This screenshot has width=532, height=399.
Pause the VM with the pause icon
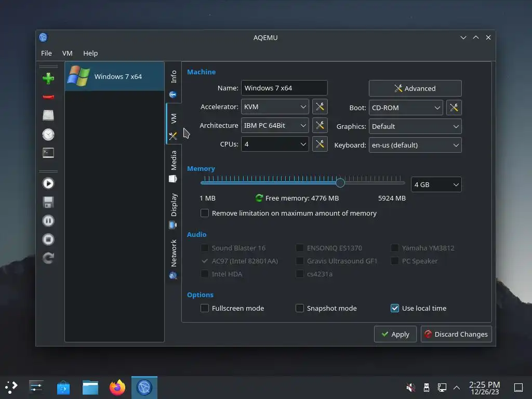point(48,221)
